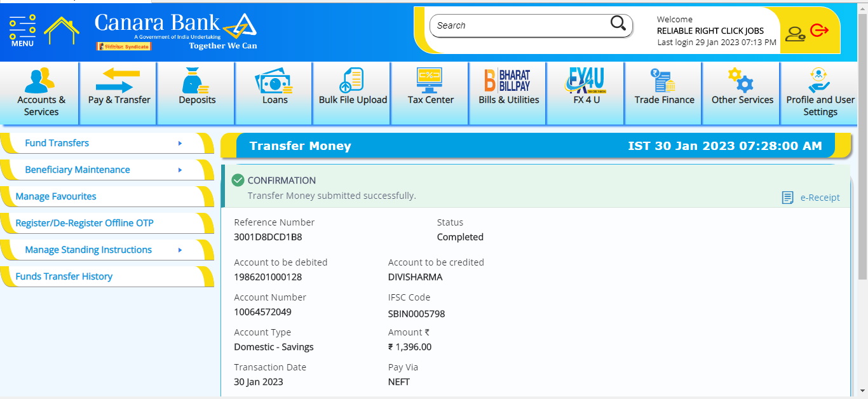Open Trade Finance icon
Image resolution: width=868 pixels, height=399 pixels.
[663, 80]
